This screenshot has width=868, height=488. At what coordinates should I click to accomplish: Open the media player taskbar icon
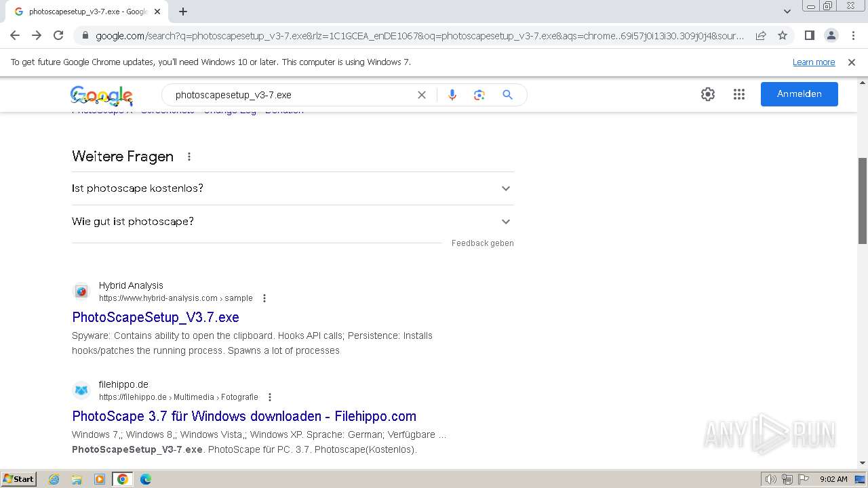(x=100, y=479)
